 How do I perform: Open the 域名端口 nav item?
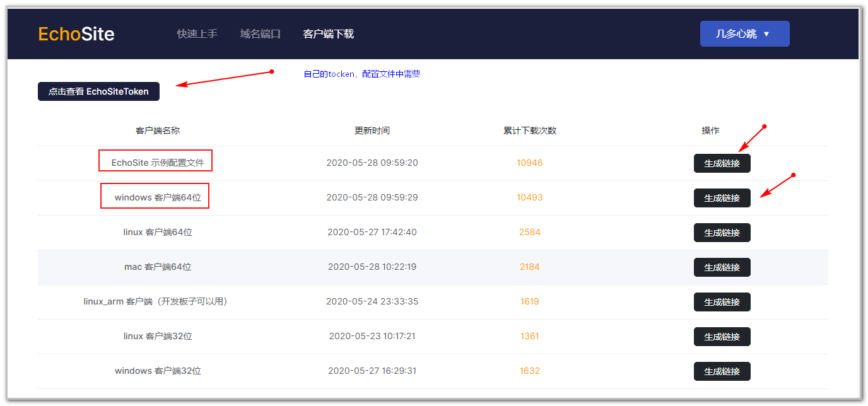pyautogui.click(x=261, y=34)
